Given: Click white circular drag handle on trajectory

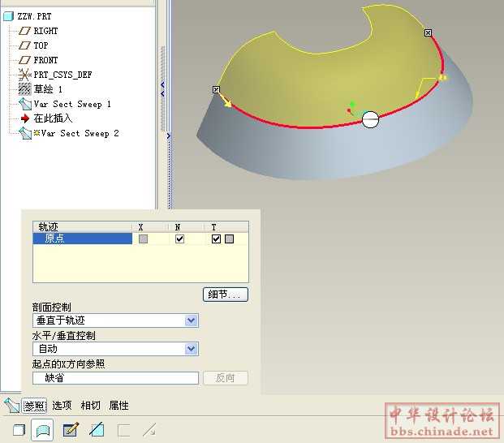Looking at the screenshot, I should tap(370, 119).
